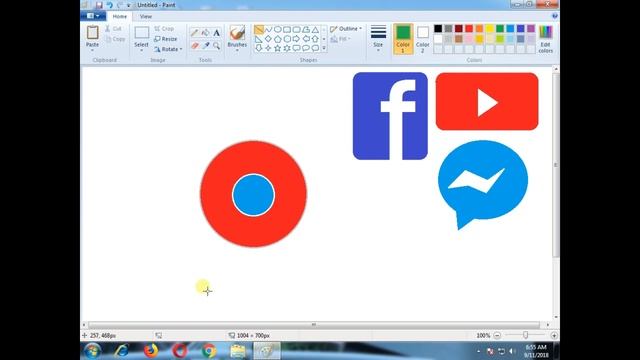Click the Paste clipboard icon
The image size is (640, 360).
point(93,32)
